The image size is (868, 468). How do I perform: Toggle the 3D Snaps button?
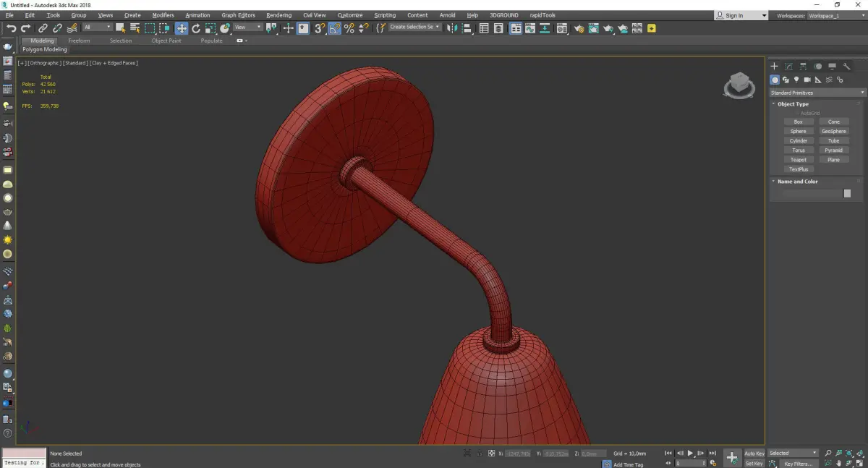pyautogui.click(x=320, y=28)
